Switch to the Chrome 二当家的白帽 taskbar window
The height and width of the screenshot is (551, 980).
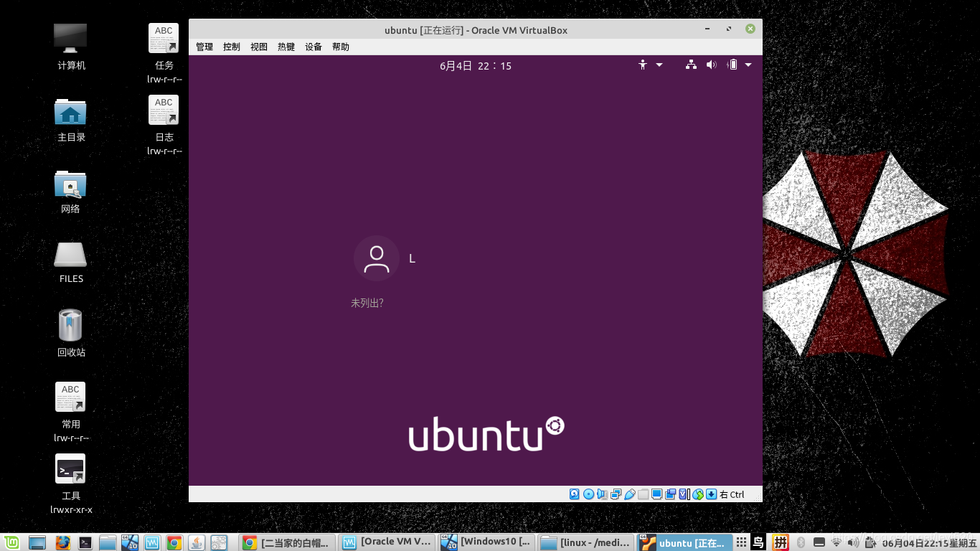(287, 542)
